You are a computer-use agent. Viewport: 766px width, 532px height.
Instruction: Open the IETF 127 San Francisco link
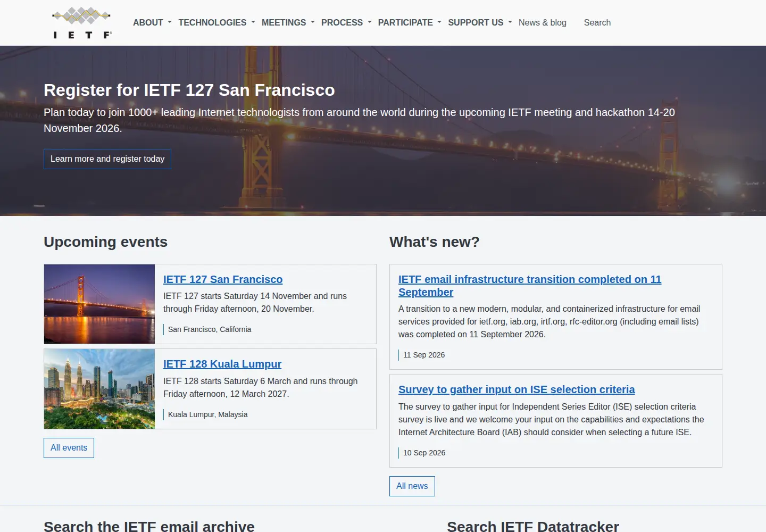pyautogui.click(x=223, y=279)
